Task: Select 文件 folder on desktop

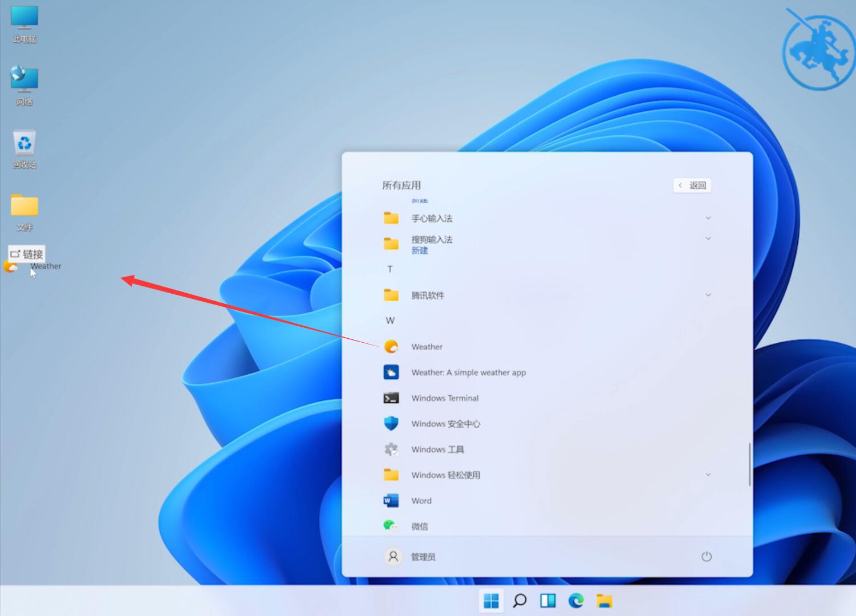Action: [25, 212]
